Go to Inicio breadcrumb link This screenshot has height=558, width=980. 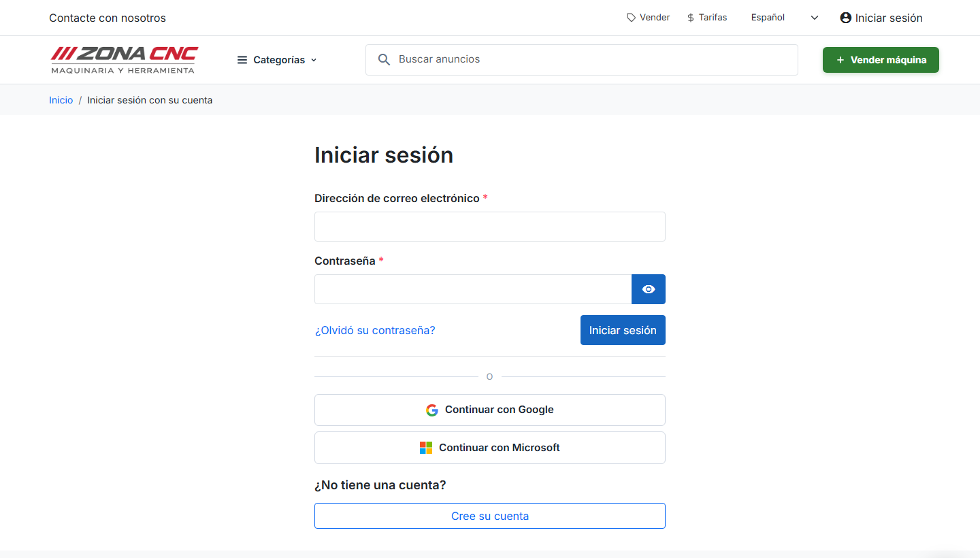(x=61, y=100)
